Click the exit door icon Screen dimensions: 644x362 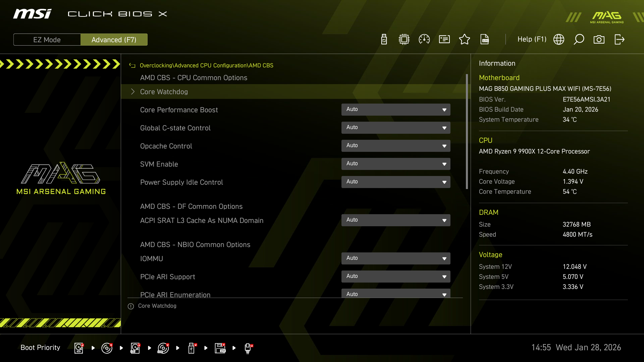click(x=619, y=39)
